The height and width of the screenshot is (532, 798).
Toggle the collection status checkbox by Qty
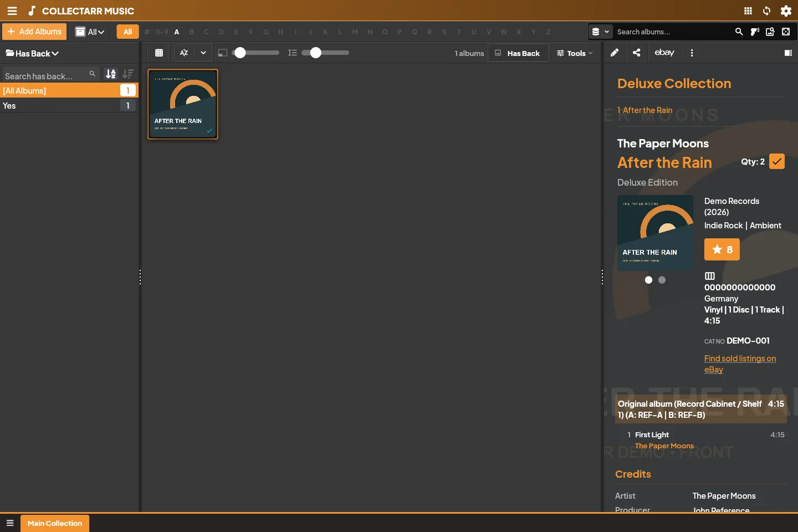[x=777, y=161]
